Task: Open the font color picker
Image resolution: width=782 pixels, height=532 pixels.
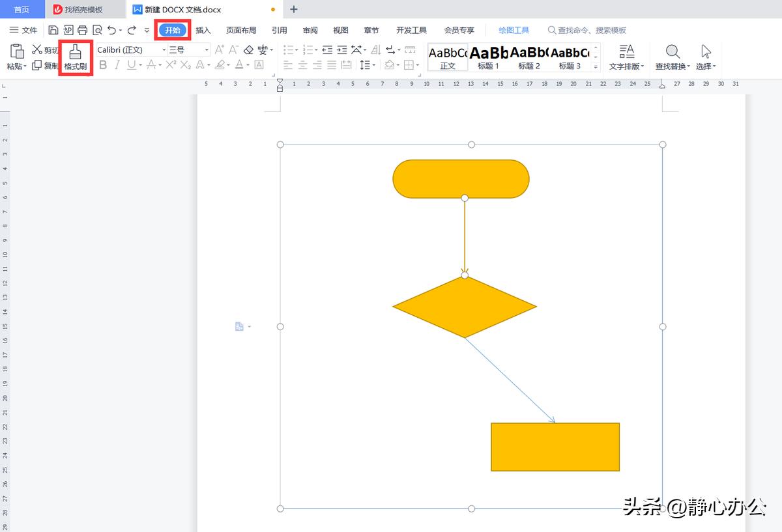Action: coord(239,65)
